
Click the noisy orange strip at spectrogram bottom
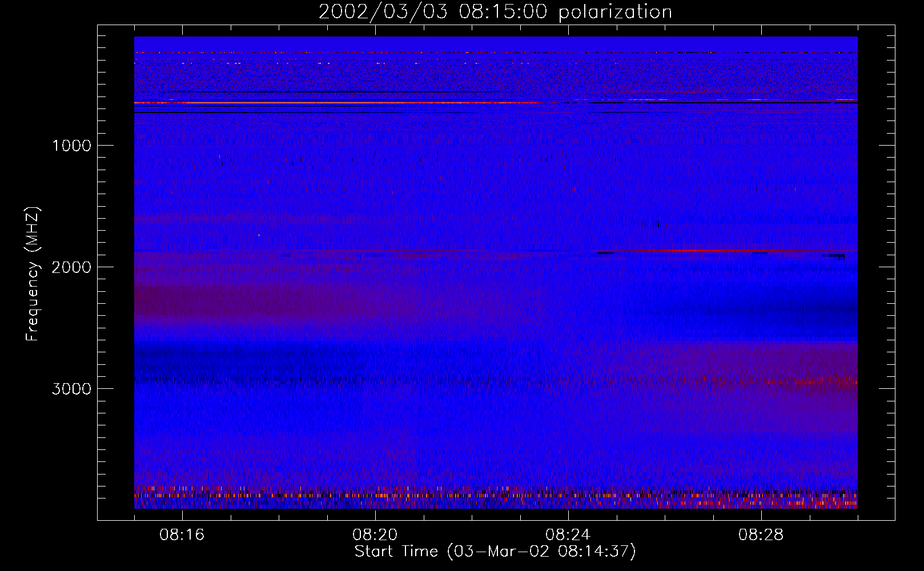tap(496, 498)
